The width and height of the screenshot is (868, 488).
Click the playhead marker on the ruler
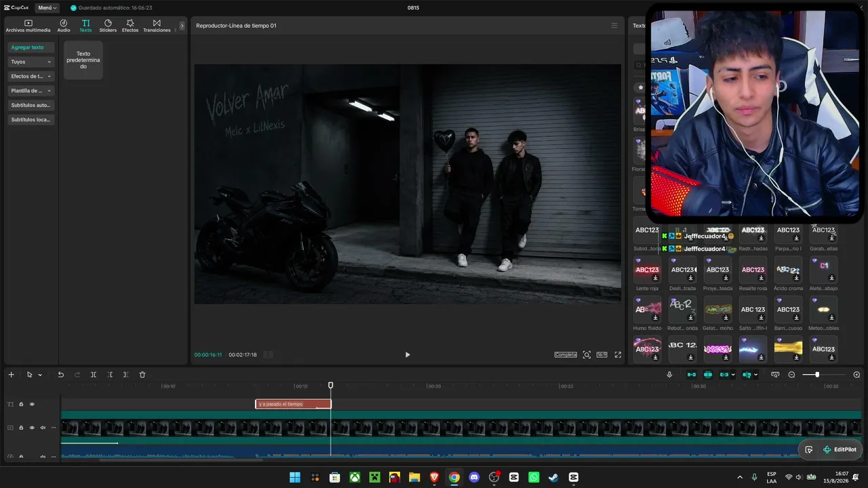coord(331,386)
